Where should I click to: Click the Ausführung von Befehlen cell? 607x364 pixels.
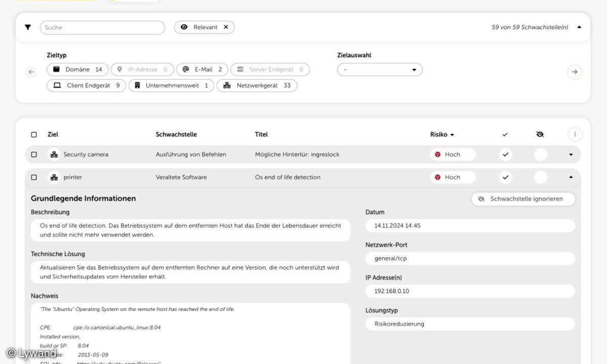point(191,155)
